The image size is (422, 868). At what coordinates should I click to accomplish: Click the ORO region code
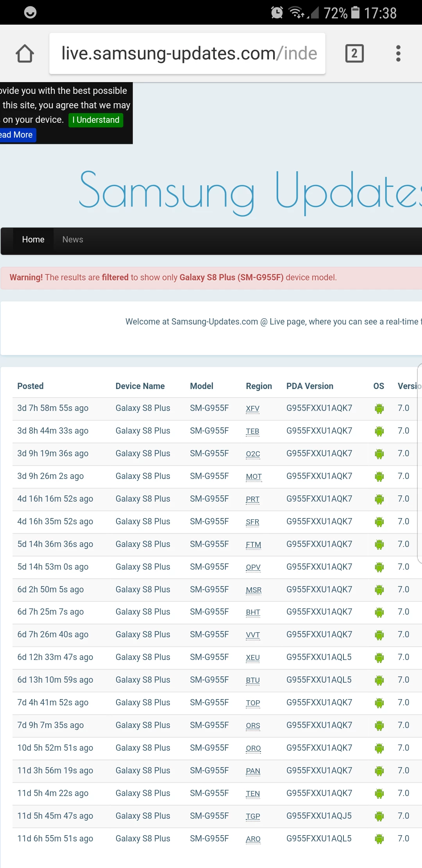coord(253,748)
